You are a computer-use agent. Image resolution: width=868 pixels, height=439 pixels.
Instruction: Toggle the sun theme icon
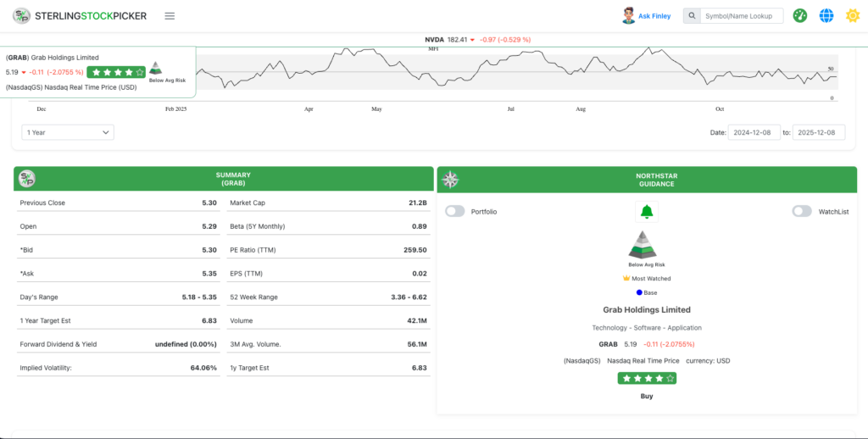[x=853, y=16]
